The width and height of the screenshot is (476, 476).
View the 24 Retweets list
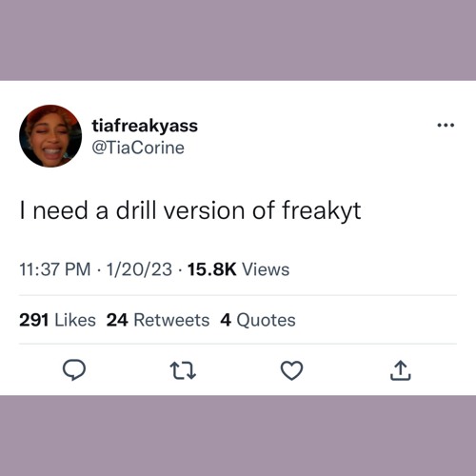click(158, 320)
